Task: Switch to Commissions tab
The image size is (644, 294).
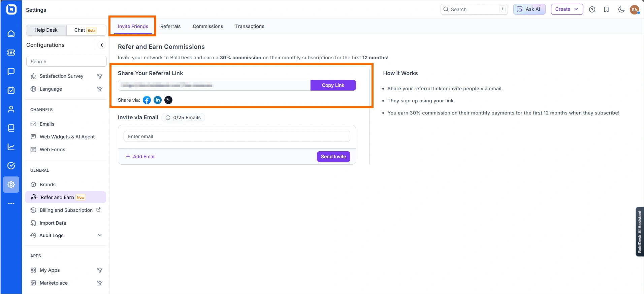Action: tap(208, 26)
